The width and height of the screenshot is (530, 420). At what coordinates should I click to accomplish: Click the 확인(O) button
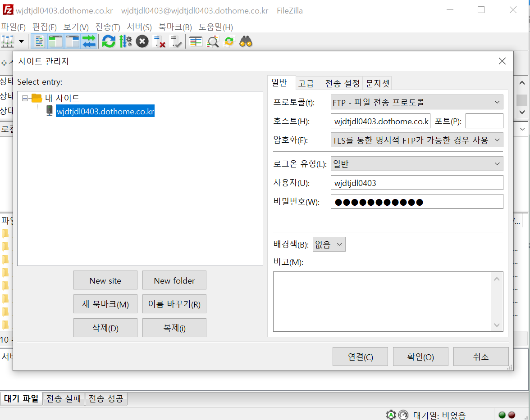pos(420,357)
